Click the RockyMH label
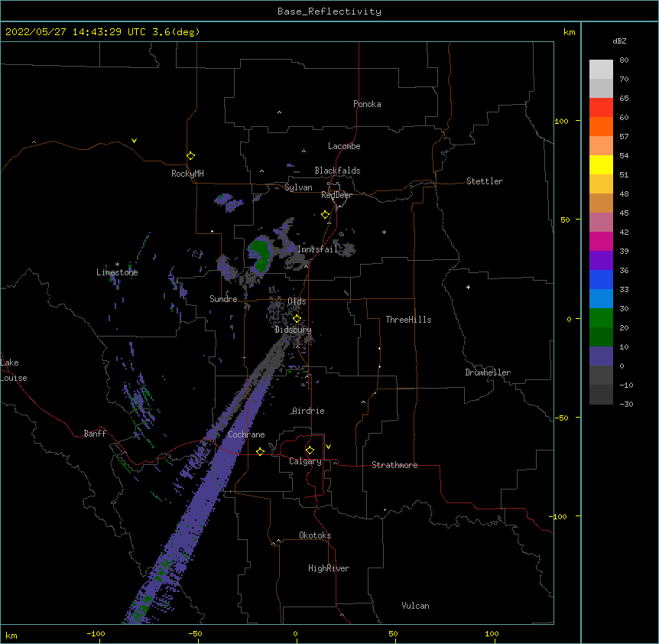This screenshot has height=644, width=659. (x=187, y=174)
